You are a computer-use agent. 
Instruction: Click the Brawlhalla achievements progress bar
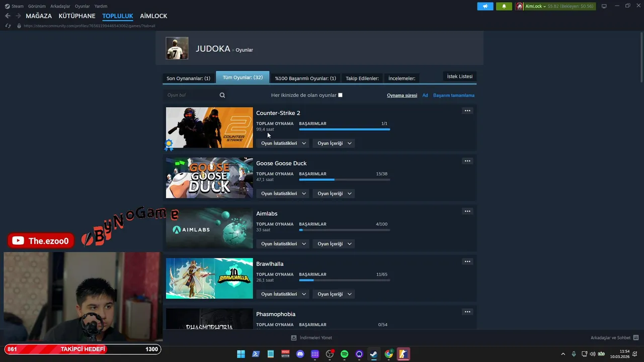tap(344, 280)
